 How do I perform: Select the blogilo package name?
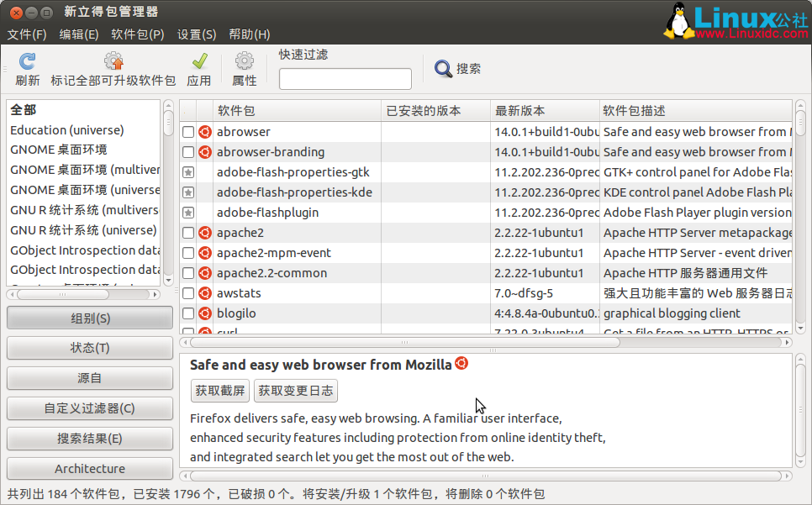[x=236, y=313]
